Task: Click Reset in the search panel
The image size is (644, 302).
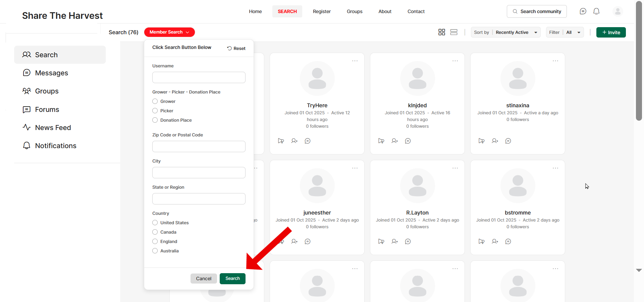Action: click(236, 48)
